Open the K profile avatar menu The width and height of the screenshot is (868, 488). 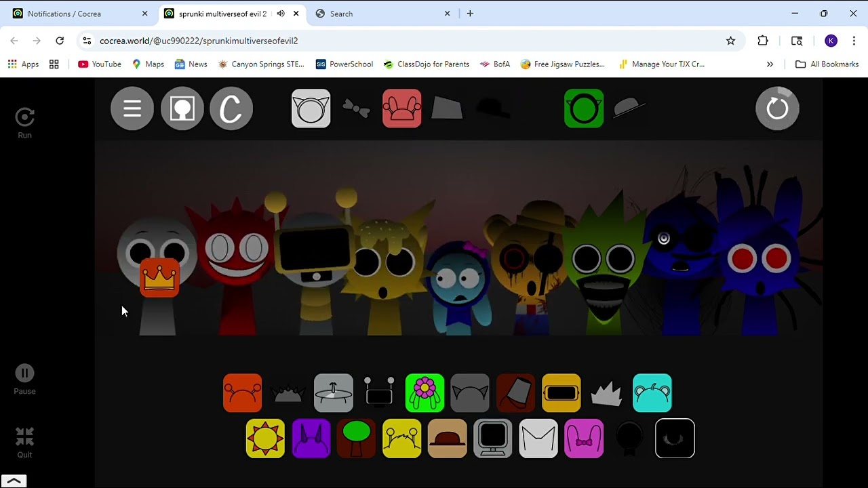pyautogui.click(x=831, y=41)
